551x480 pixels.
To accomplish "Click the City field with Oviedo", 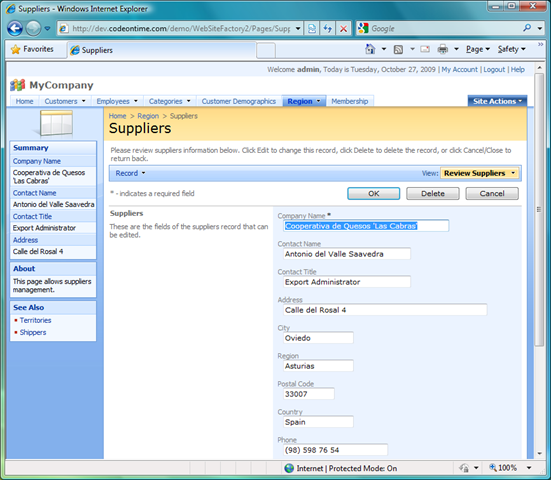I will pyautogui.click(x=318, y=338).
